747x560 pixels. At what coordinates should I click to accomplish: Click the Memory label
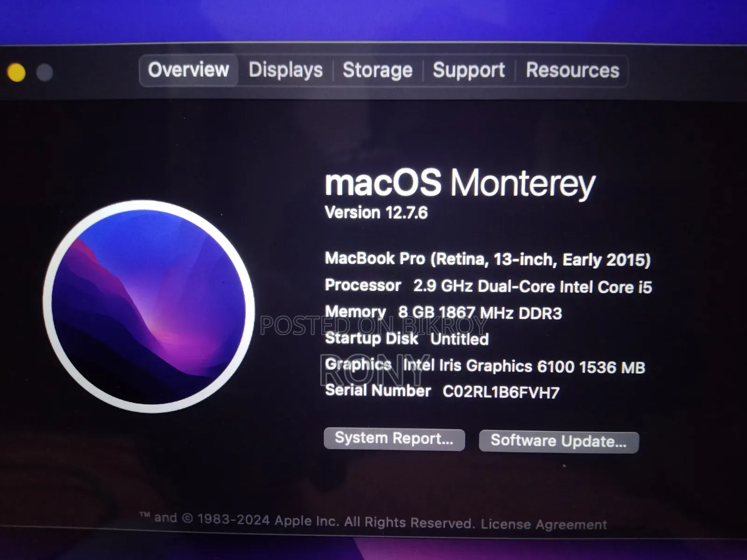tap(355, 312)
